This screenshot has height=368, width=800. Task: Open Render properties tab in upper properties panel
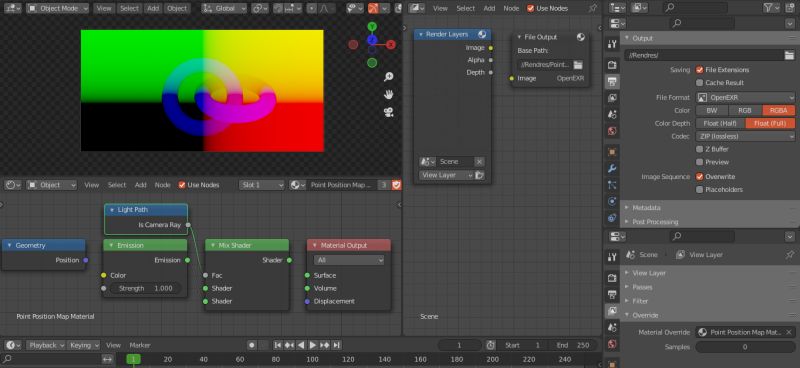pos(612,65)
